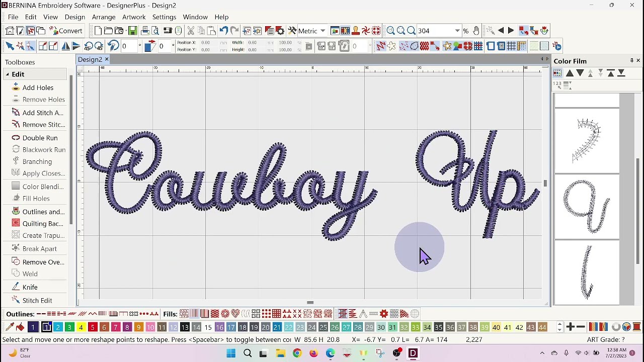
Task: Open the Settings menu
Action: point(164,17)
